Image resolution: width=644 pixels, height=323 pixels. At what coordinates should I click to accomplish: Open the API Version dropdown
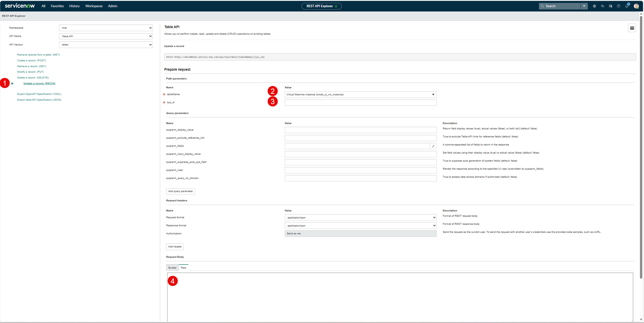coord(106,45)
